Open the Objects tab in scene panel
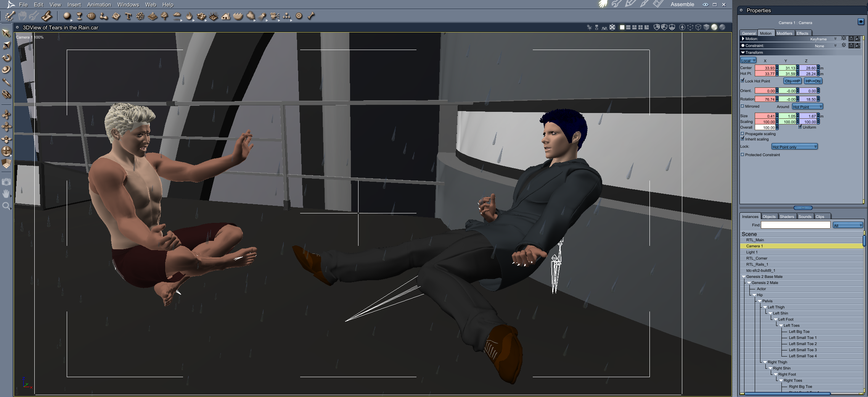The height and width of the screenshot is (397, 868). point(769,216)
